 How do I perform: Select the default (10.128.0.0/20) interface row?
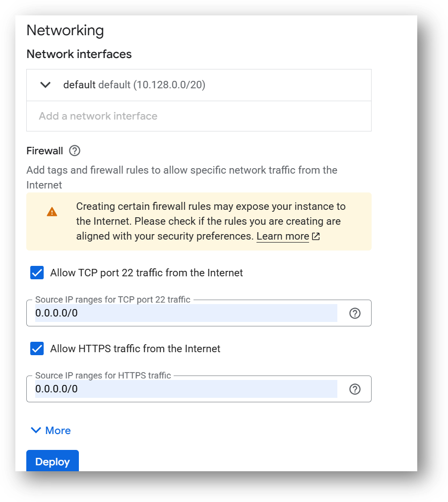pos(199,85)
